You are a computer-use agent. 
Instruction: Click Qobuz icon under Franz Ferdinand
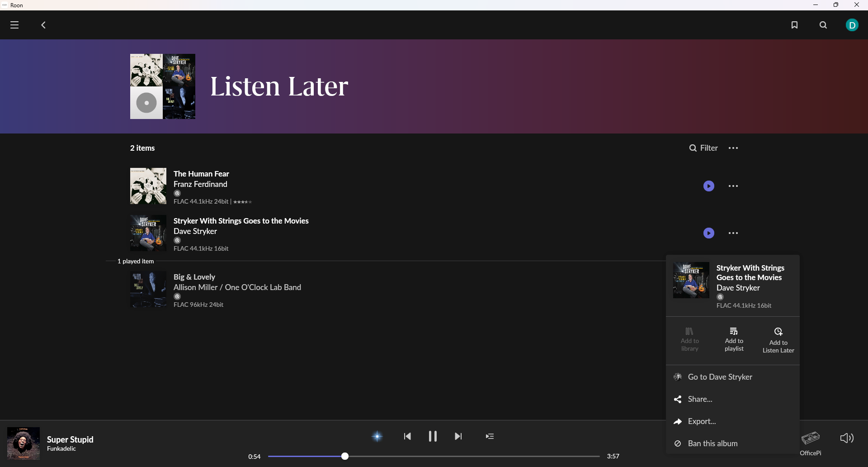(x=177, y=193)
